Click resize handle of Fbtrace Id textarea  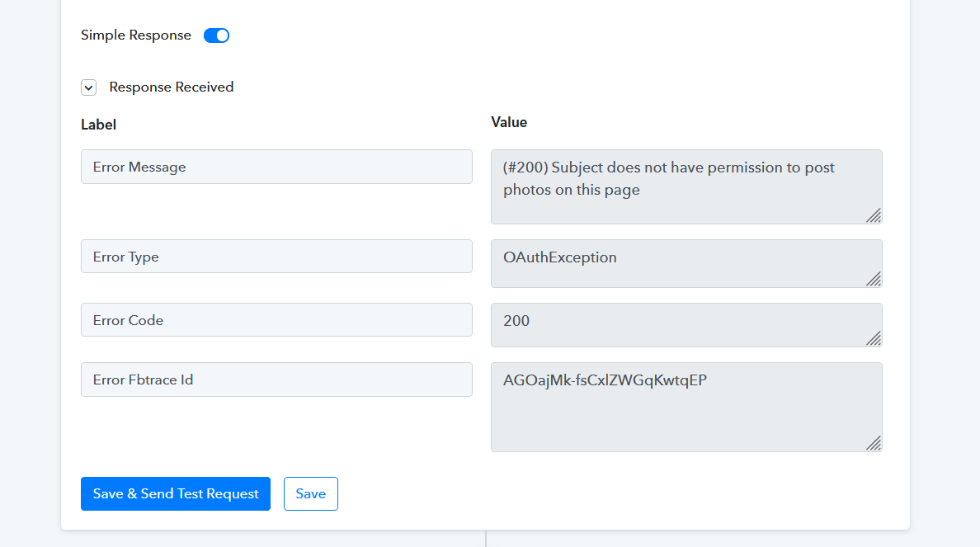click(874, 443)
